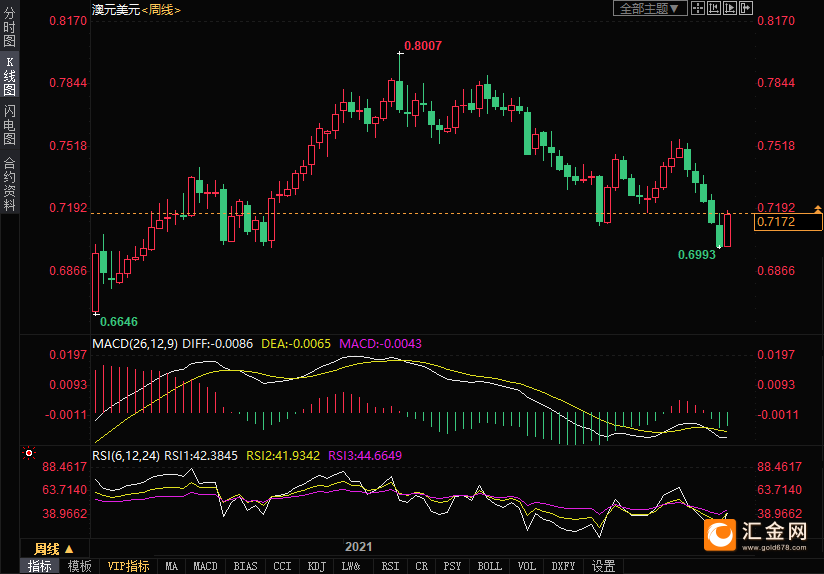Click the panel export arrow icon
The width and height of the screenshot is (824, 574).
[746, 8]
